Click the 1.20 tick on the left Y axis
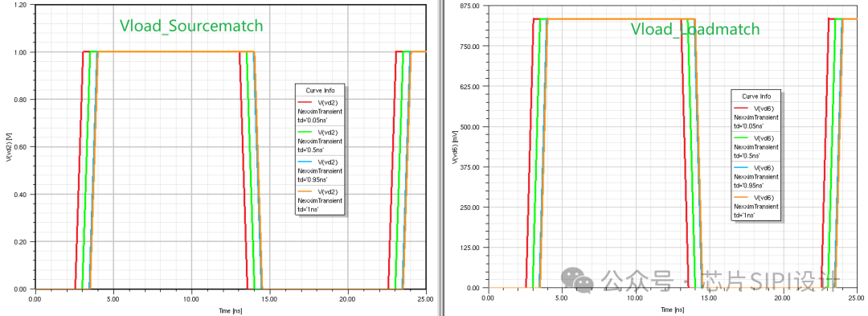The image size is (868, 316). coord(20,5)
